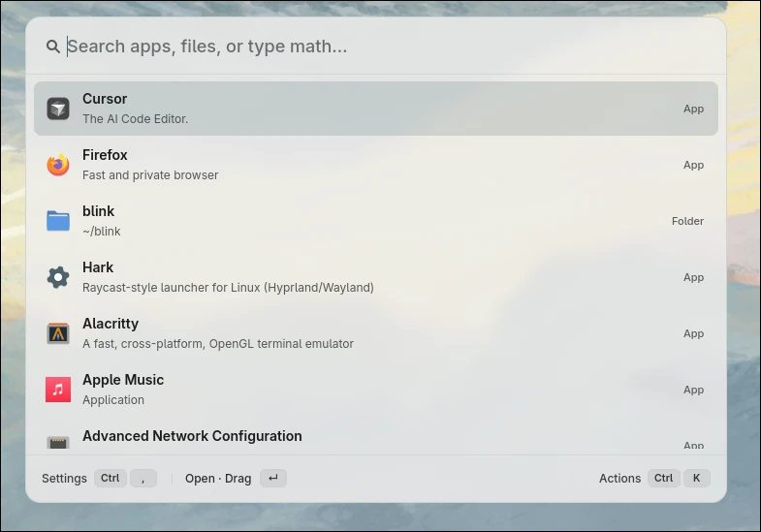Select the Hark title text
Image resolution: width=761 pixels, height=532 pixels.
click(98, 267)
